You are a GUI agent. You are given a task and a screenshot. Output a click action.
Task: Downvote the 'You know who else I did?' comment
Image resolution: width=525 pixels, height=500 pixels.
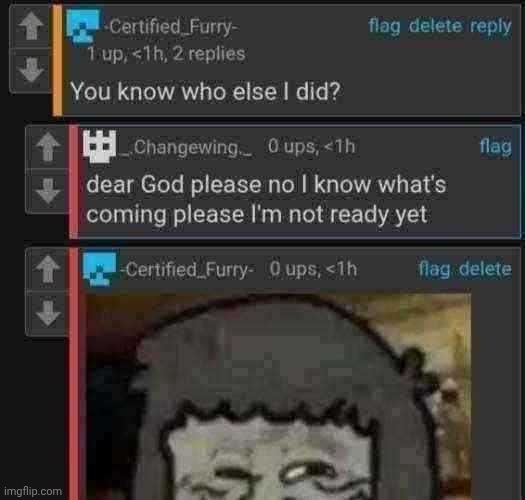pyautogui.click(x=31, y=70)
